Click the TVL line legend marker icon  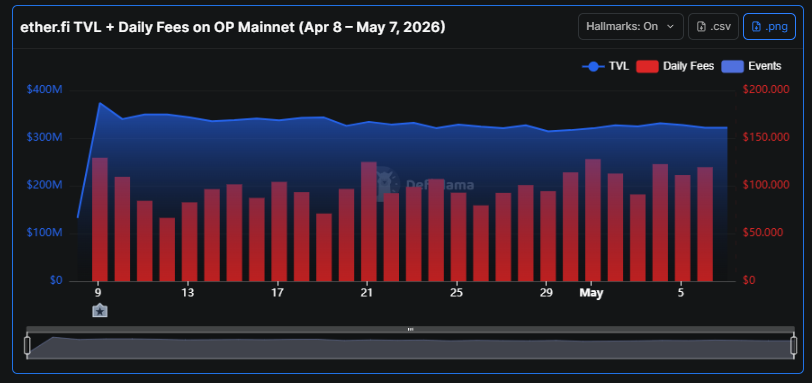[x=593, y=66]
